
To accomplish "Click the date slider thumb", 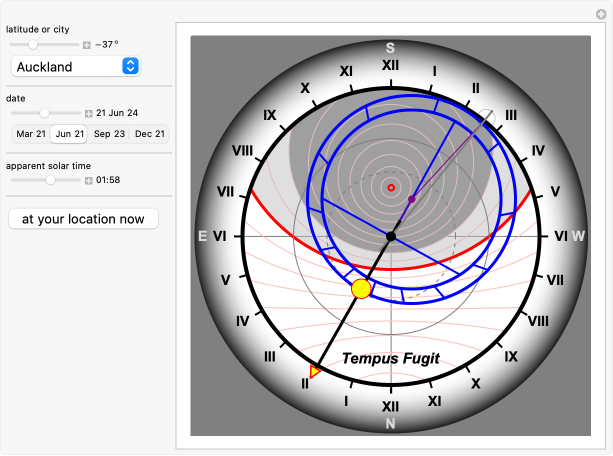I will [44, 113].
